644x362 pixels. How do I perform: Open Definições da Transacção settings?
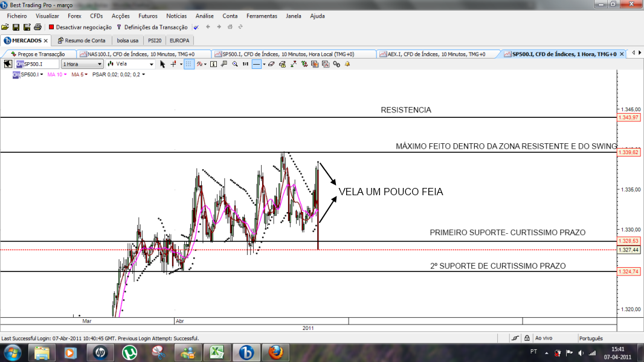pos(153,27)
